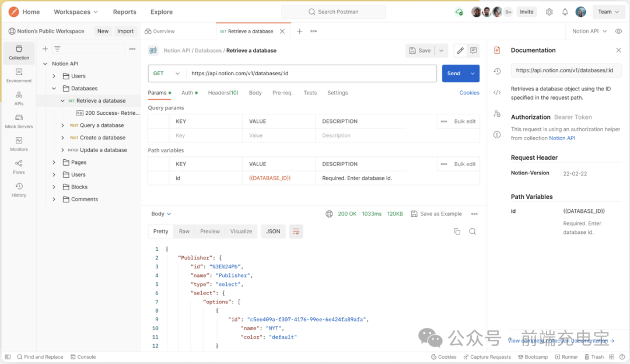Open the response Body dropdown
This screenshot has width=630, height=364.
[161, 213]
